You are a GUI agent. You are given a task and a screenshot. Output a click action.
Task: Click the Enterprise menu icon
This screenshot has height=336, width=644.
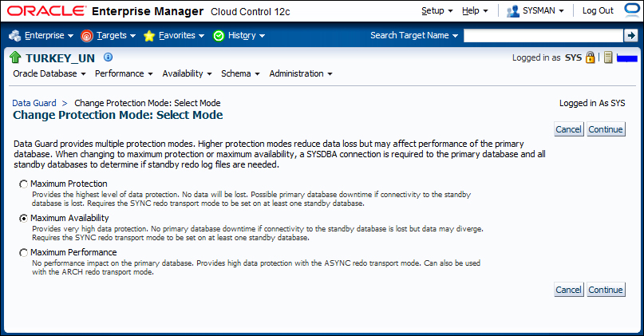pos(15,36)
